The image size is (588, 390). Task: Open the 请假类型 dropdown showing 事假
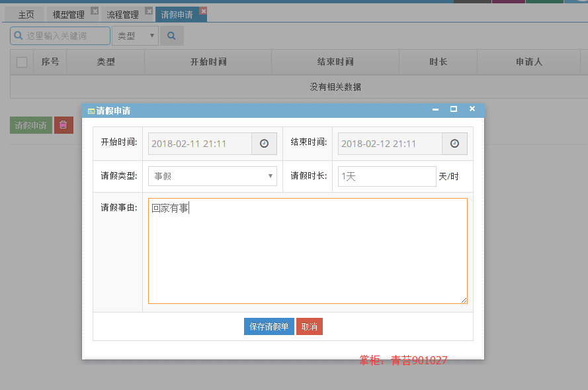(212, 176)
